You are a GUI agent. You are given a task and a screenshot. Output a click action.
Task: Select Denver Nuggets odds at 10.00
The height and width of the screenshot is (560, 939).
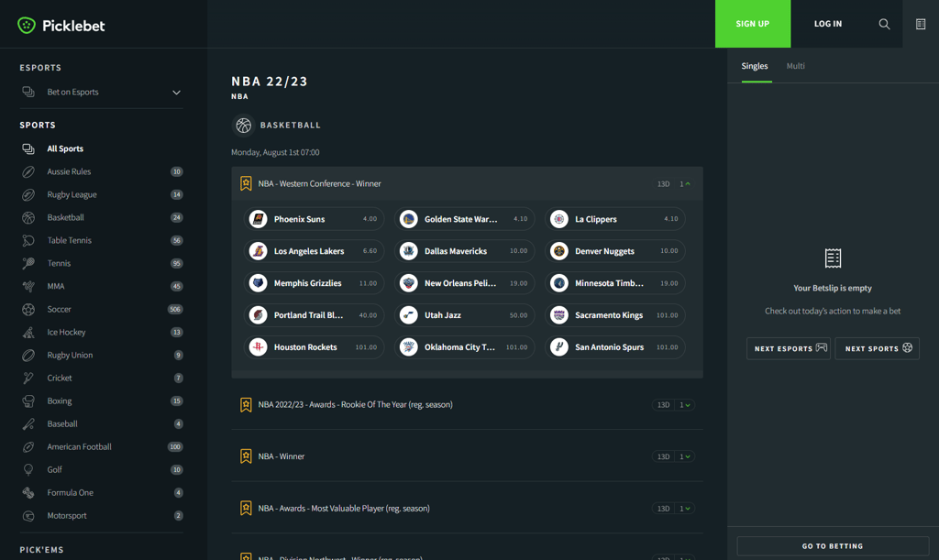[x=615, y=251]
